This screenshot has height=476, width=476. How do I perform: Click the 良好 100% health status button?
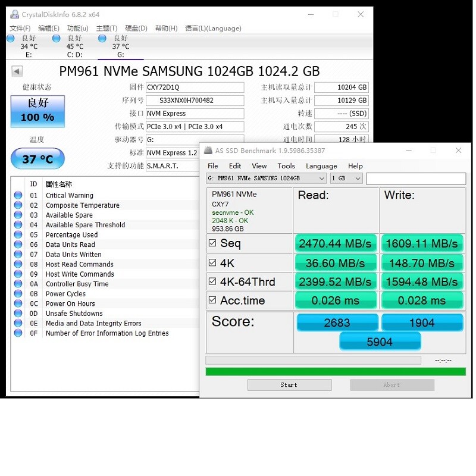tap(37, 111)
